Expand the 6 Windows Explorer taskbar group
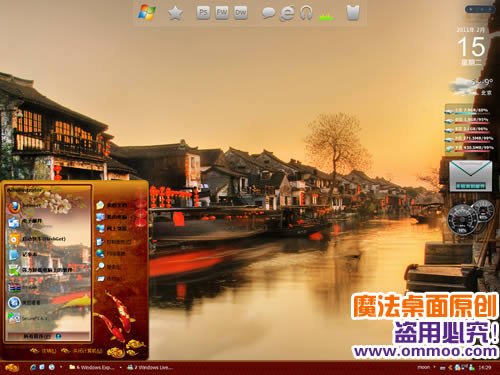500x375 pixels. coord(92,367)
